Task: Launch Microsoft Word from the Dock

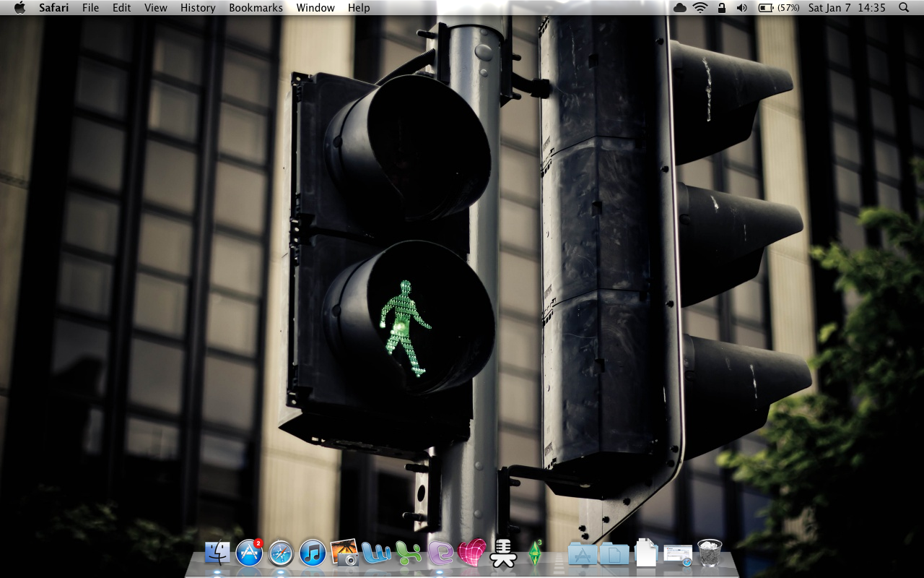Action: pos(376,554)
